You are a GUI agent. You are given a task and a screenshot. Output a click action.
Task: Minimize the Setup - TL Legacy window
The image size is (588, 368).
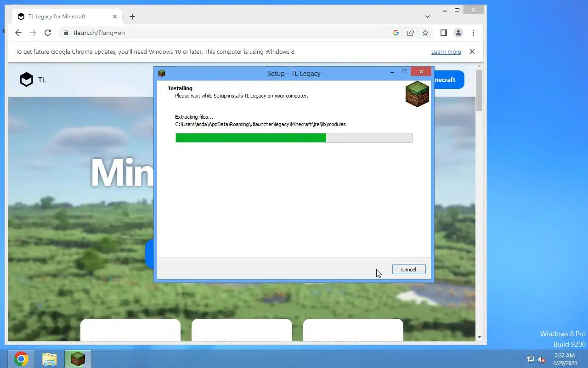(392, 72)
